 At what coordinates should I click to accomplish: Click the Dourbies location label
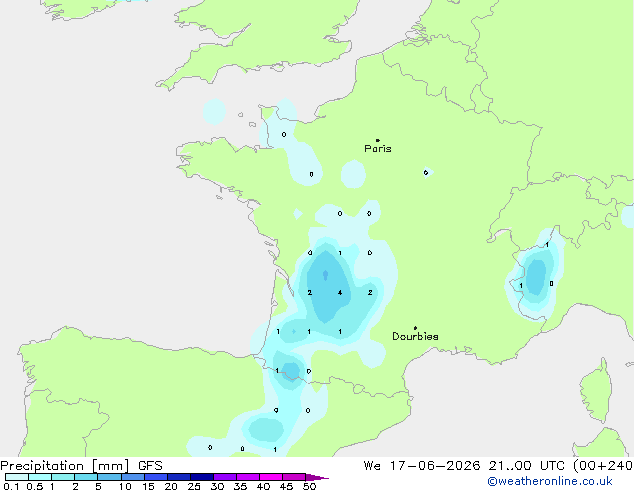415,336
